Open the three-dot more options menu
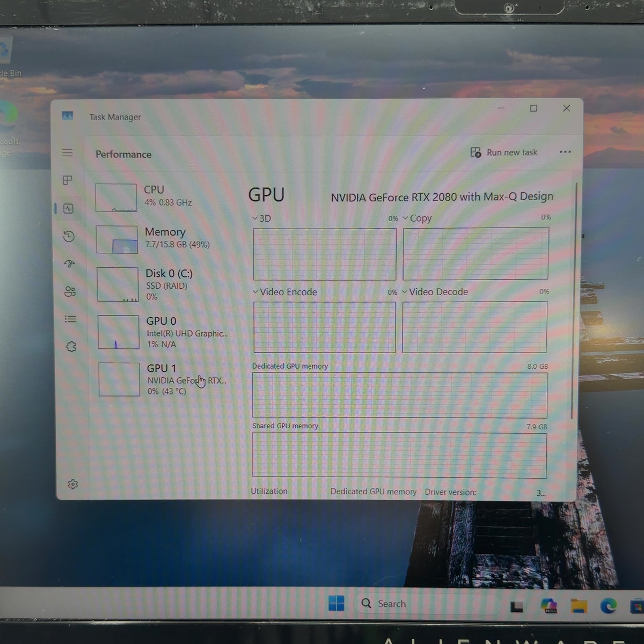The image size is (644, 644). pos(565,152)
